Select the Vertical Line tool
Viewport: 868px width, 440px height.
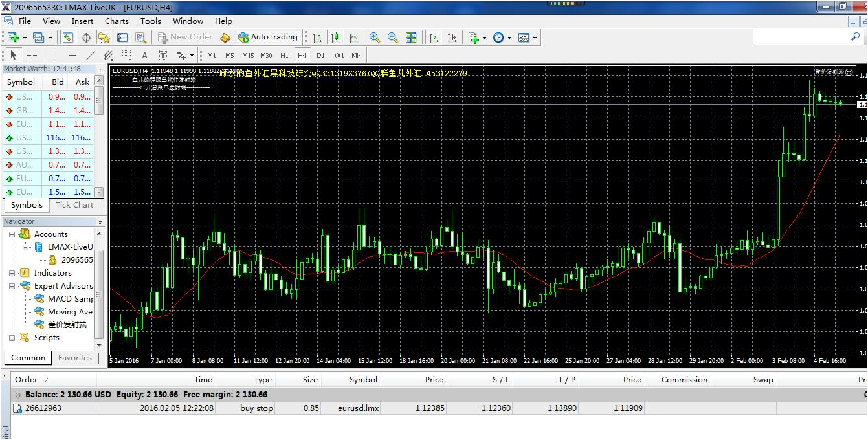[x=54, y=55]
